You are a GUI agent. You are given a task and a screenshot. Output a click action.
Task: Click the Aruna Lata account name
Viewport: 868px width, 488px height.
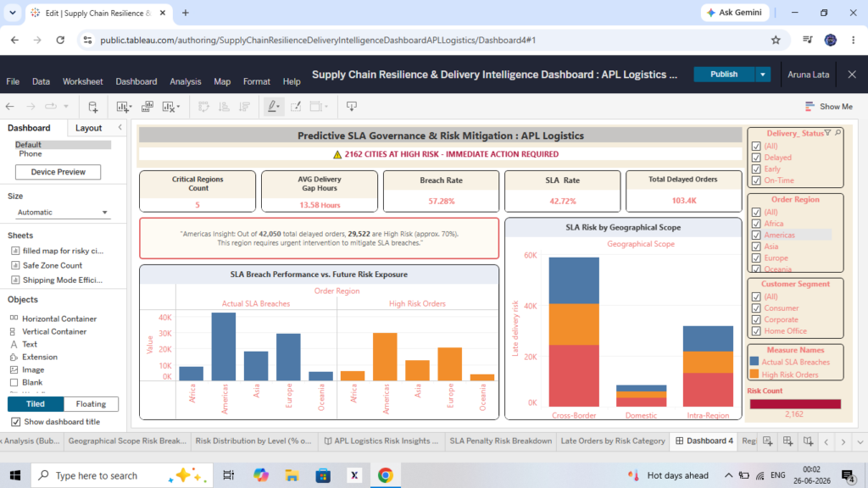(x=808, y=75)
